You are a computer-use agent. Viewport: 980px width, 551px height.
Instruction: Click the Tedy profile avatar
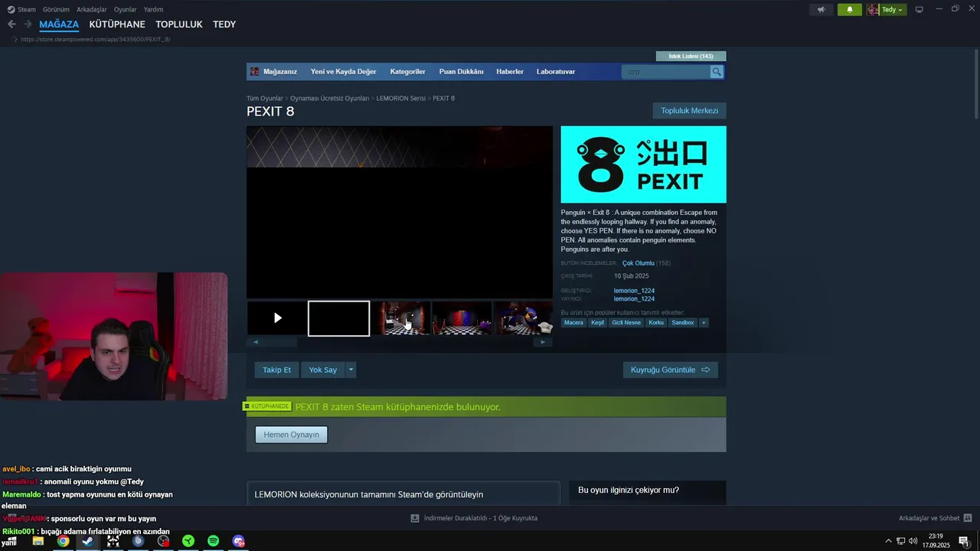pyautogui.click(x=873, y=10)
